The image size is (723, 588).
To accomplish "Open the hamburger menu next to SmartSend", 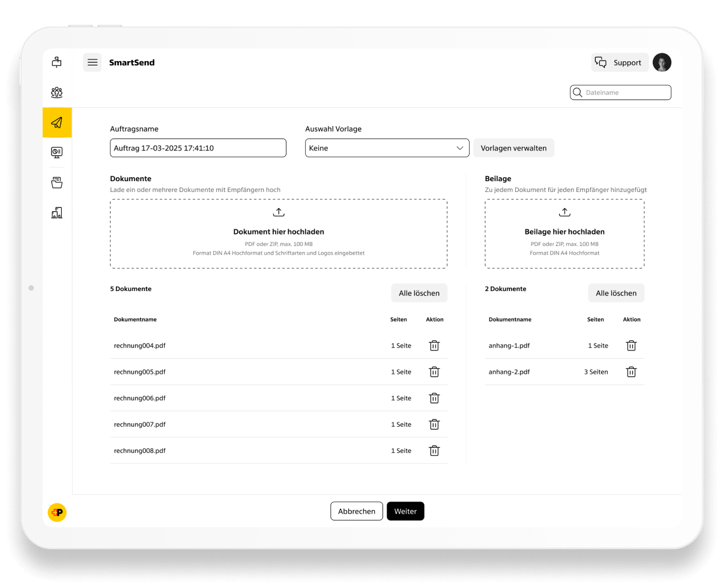I will click(x=92, y=62).
